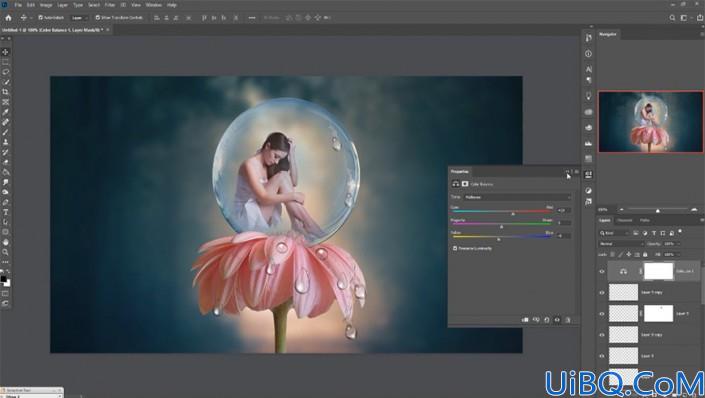705x398 pixels.
Task: Click the Home icon in options bar
Action: click(8, 18)
